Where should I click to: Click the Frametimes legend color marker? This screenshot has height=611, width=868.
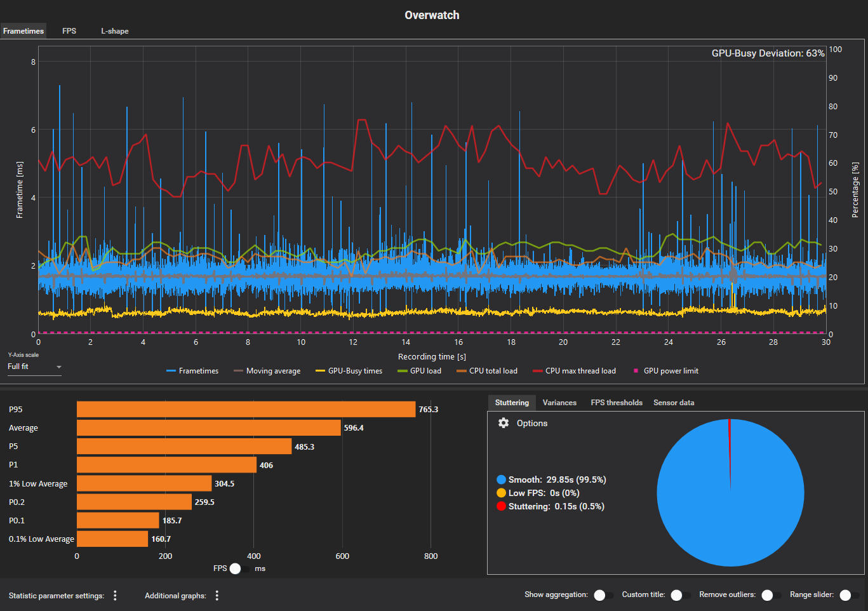171,371
